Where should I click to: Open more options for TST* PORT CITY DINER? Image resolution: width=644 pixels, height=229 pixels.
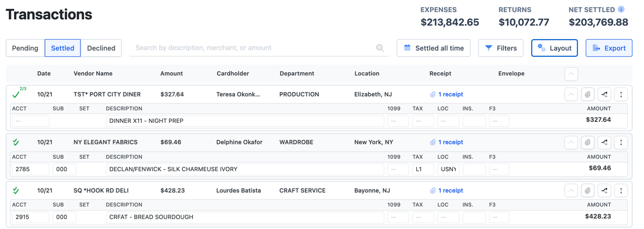coord(621,95)
